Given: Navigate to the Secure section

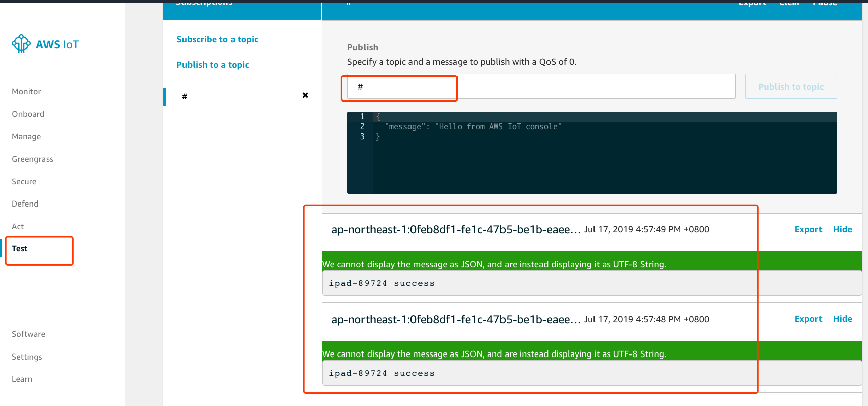Looking at the screenshot, I should click(24, 182).
